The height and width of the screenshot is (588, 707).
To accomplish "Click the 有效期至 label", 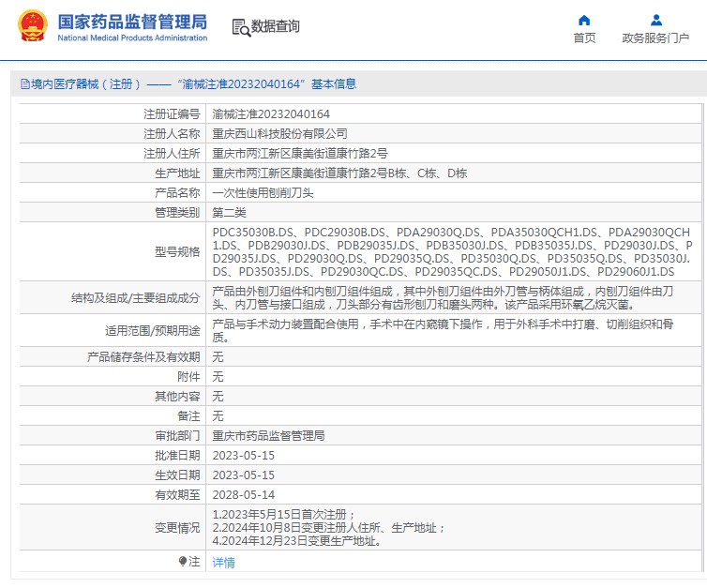I will pyautogui.click(x=177, y=495).
